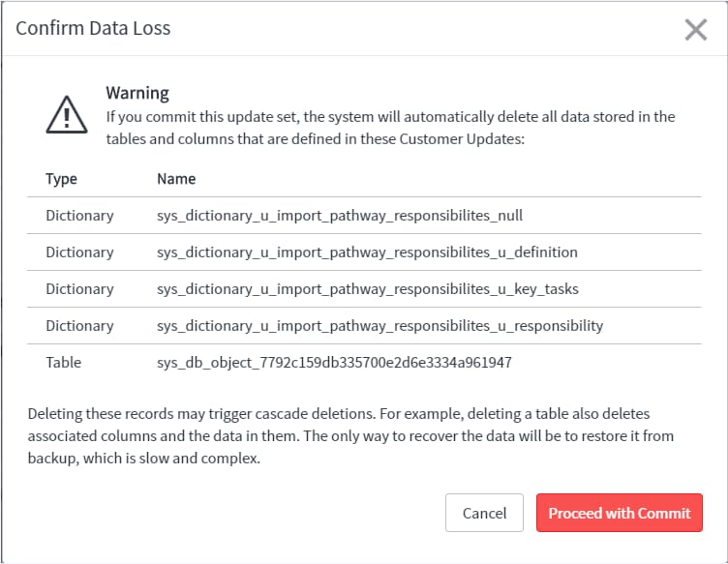
Task: Click the Warning heading text
Action: pyautogui.click(x=137, y=93)
